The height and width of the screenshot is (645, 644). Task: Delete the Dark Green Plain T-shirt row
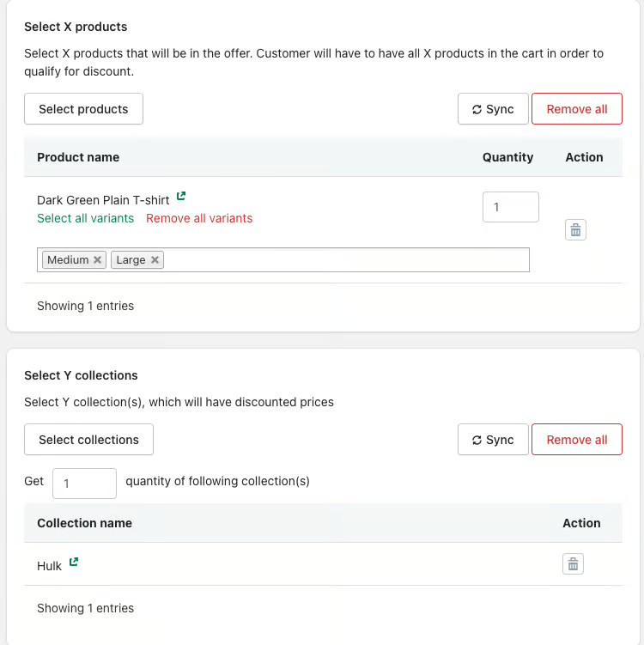pos(575,229)
